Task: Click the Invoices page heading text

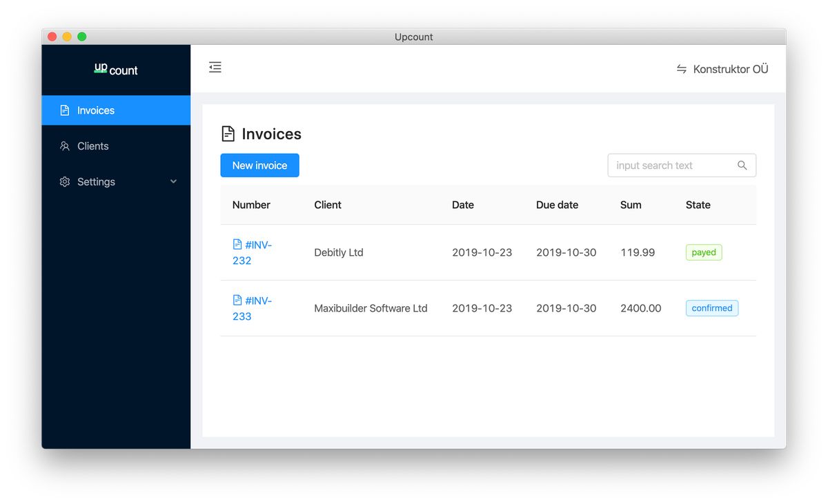Action: pos(272,134)
